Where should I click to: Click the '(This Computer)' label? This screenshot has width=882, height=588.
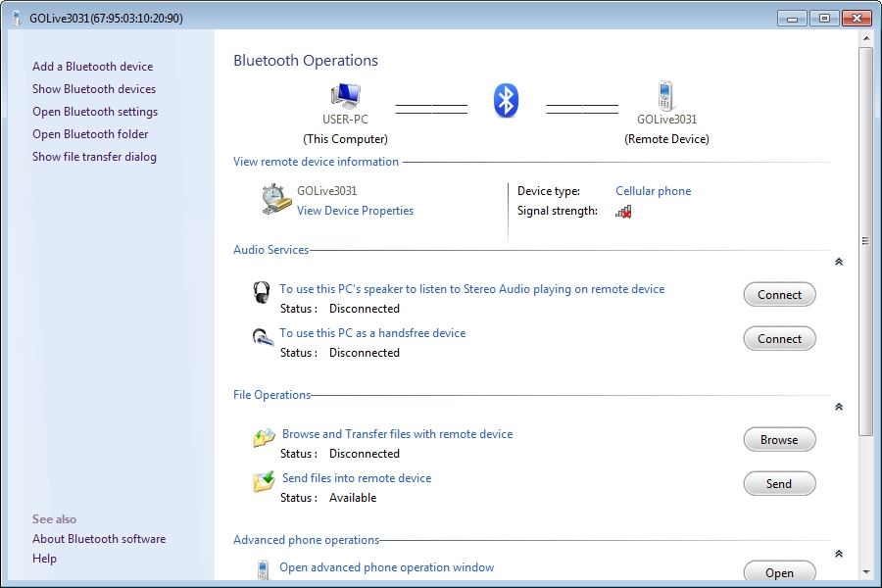pos(345,139)
